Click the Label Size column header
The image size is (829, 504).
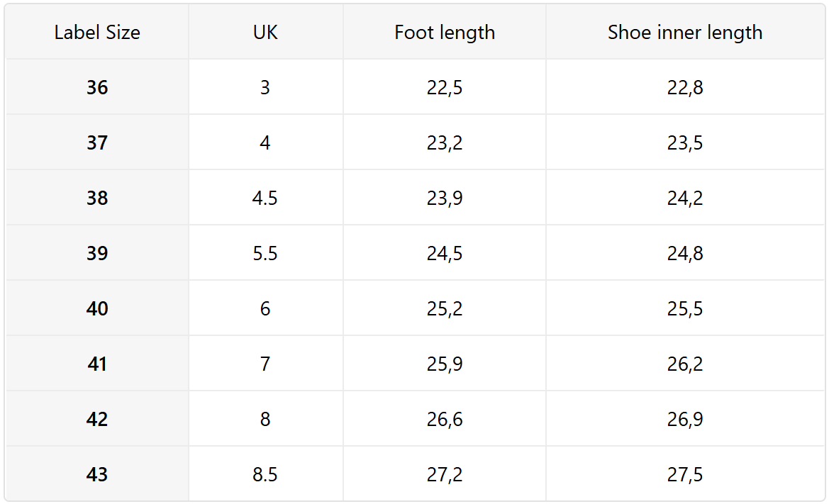pyautogui.click(x=97, y=33)
